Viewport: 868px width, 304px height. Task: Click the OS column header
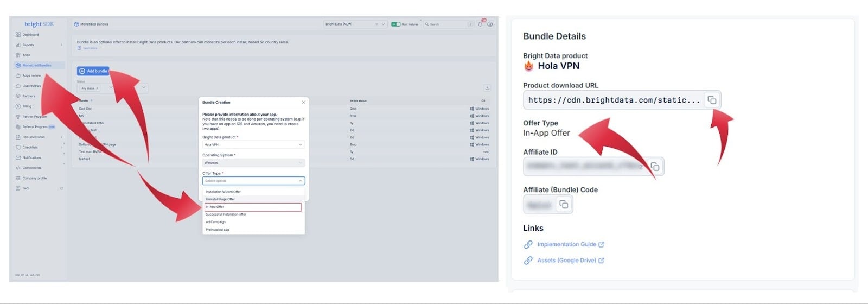click(x=483, y=100)
